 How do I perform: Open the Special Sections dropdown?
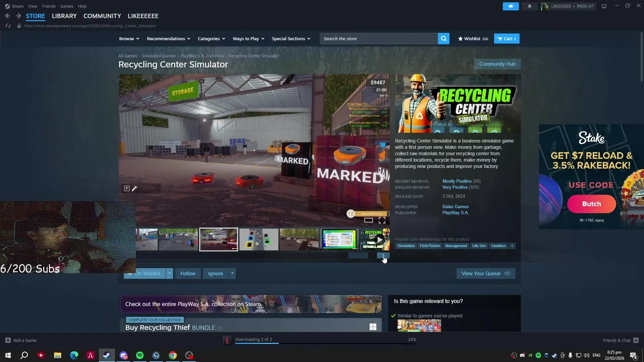pos(291,39)
